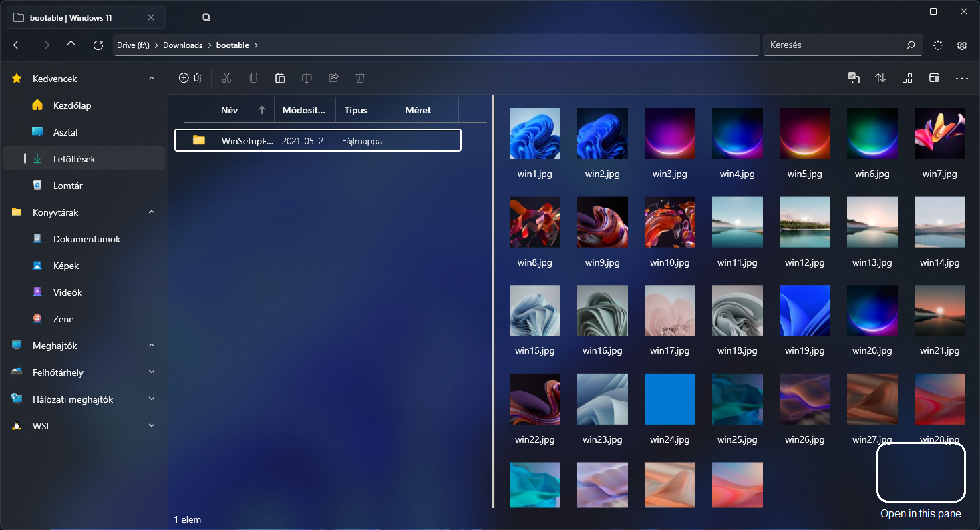Navigate to Downloads breadcrumb
Viewport: 980px width, 530px height.
[x=182, y=45]
